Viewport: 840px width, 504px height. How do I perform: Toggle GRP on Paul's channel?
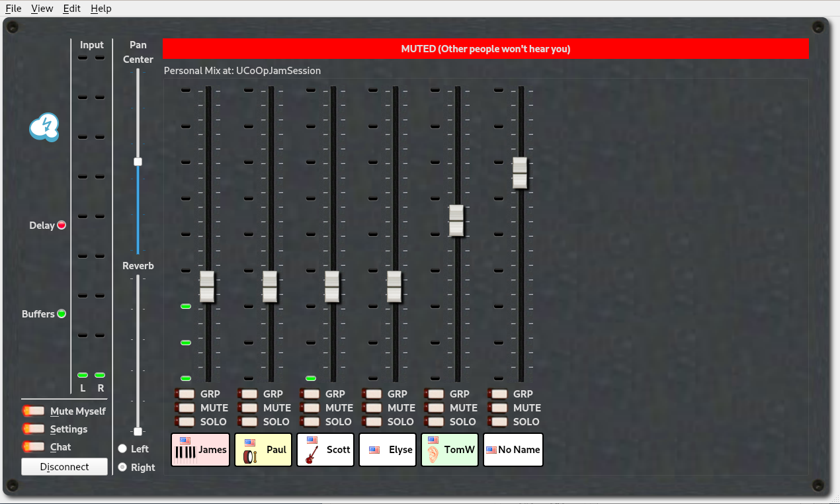248,394
